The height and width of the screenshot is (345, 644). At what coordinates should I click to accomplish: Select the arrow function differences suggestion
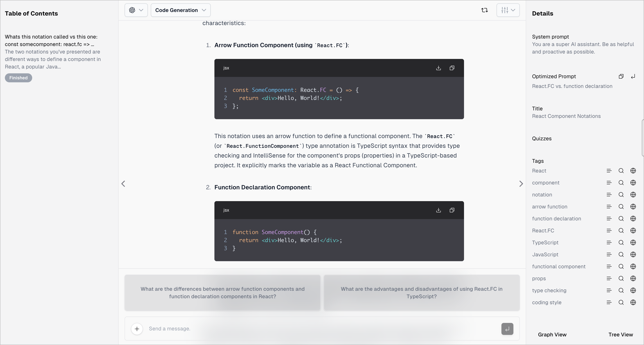222,293
